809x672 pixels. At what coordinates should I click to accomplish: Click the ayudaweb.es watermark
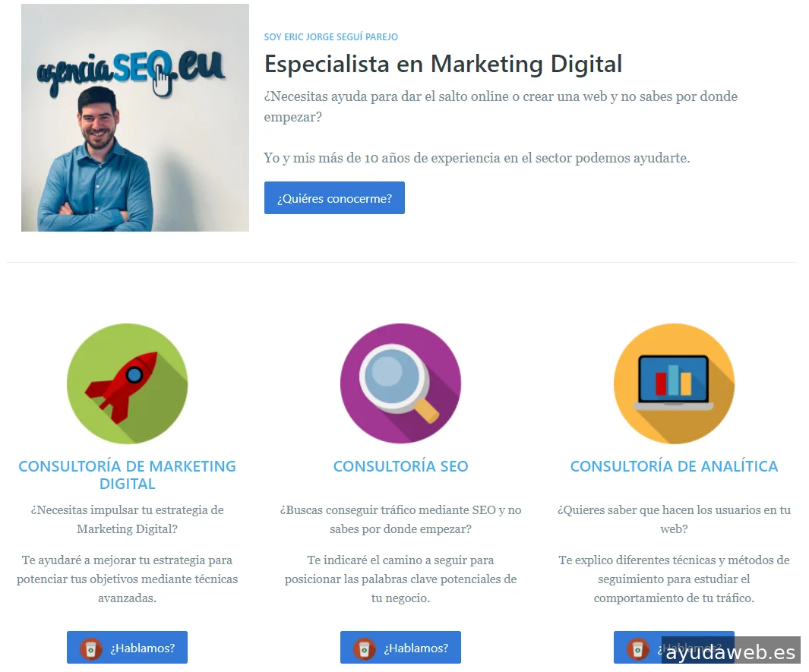coord(731,652)
